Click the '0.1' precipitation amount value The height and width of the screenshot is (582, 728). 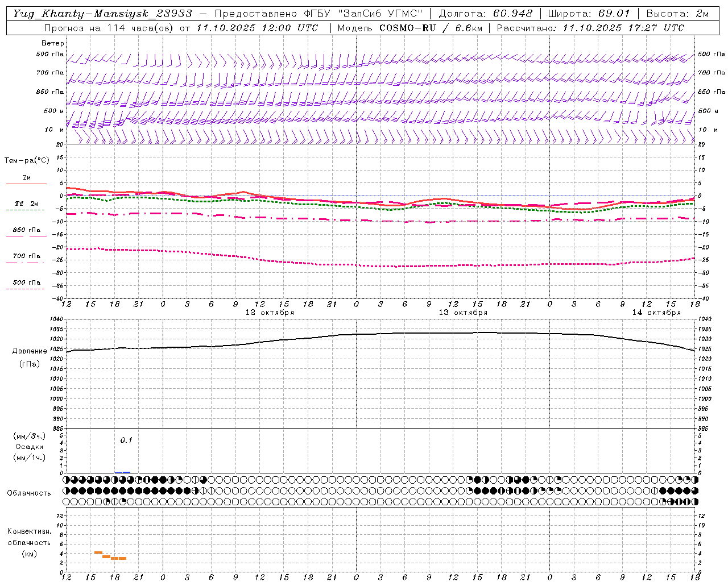click(x=126, y=440)
